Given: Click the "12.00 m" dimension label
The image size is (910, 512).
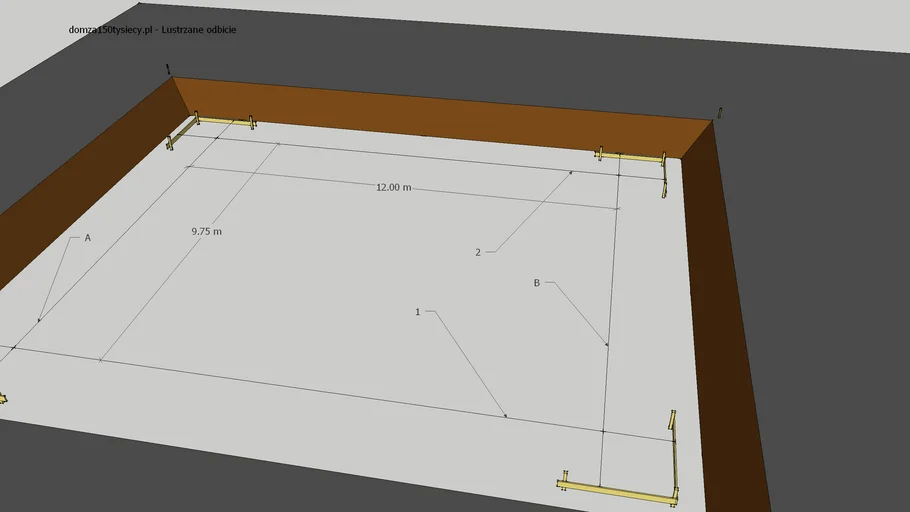Looking at the screenshot, I should pyautogui.click(x=393, y=188).
